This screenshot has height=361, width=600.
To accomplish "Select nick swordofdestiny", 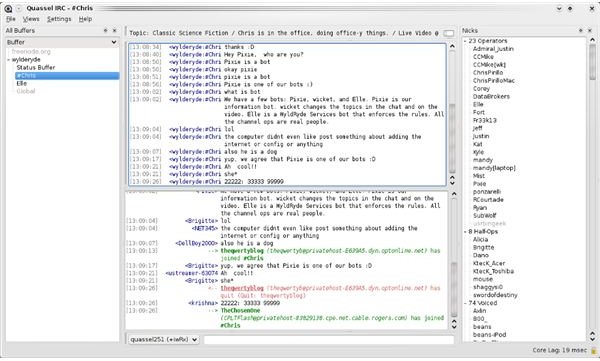I will (495, 295).
